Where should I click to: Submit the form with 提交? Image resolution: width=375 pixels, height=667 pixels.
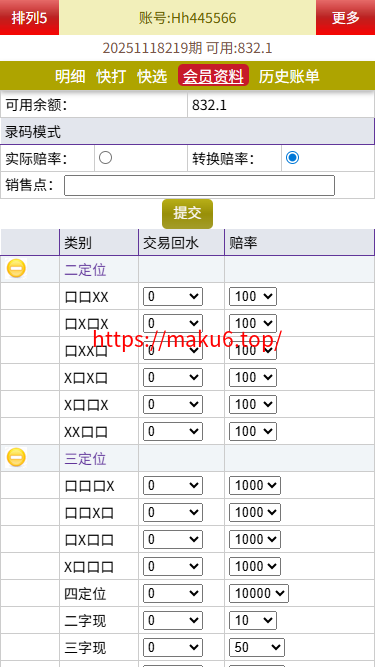tap(187, 214)
